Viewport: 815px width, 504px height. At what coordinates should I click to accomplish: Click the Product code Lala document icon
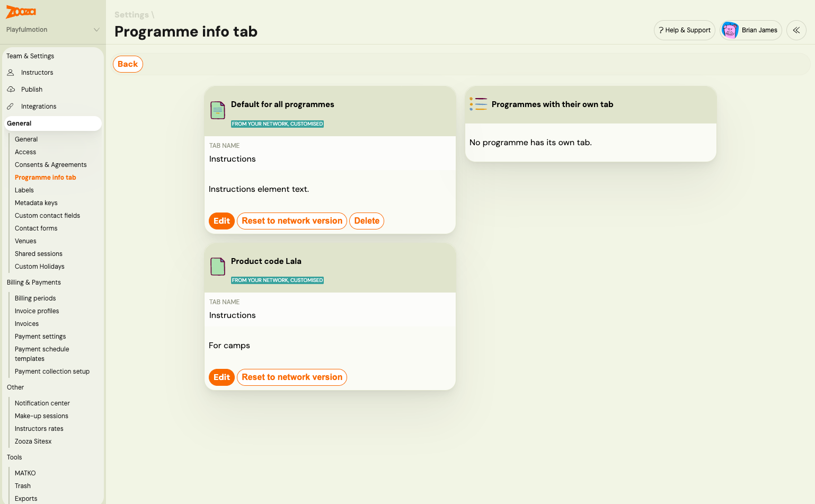[218, 267]
